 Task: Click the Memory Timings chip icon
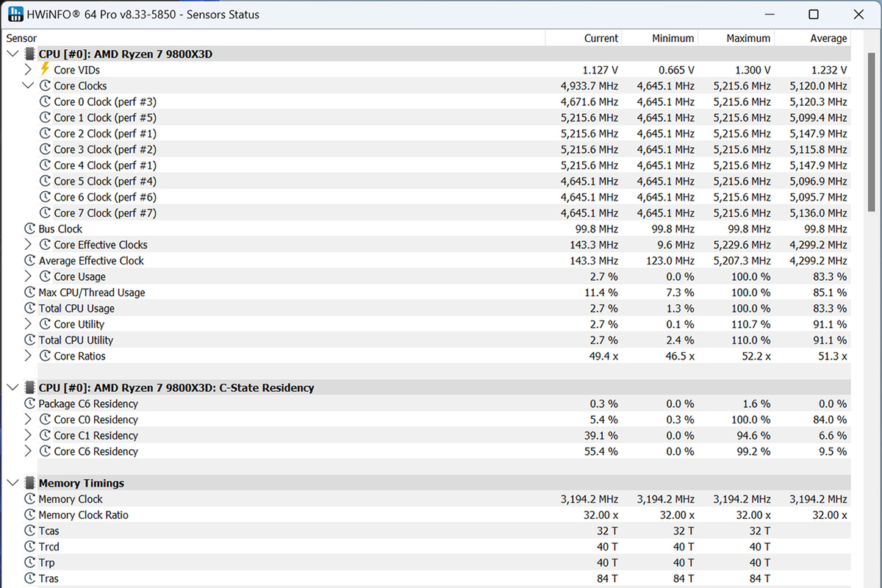coord(29,483)
